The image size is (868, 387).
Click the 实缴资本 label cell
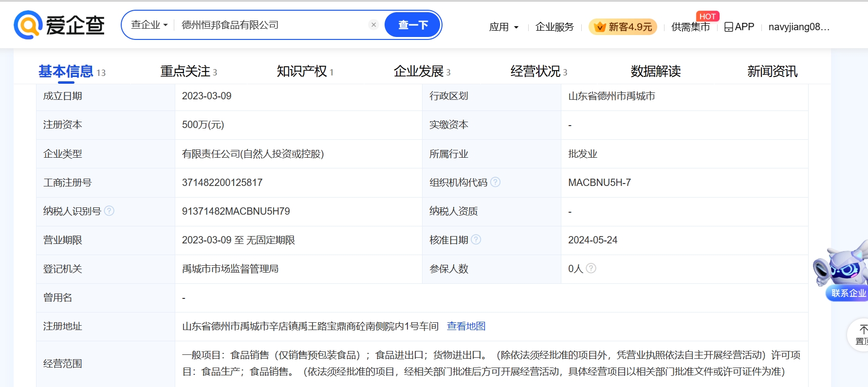click(x=492, y=125)
